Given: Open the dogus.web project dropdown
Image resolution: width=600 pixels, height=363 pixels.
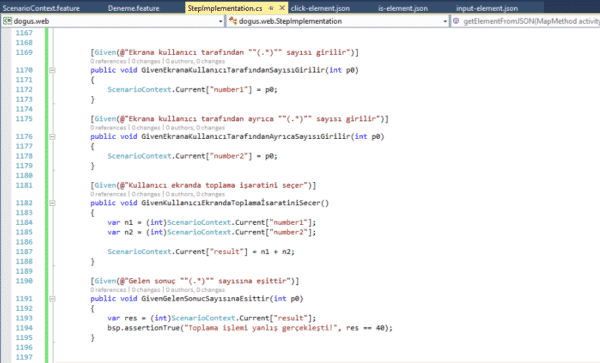Looking at the screenshot, I should tap(220, 21).
